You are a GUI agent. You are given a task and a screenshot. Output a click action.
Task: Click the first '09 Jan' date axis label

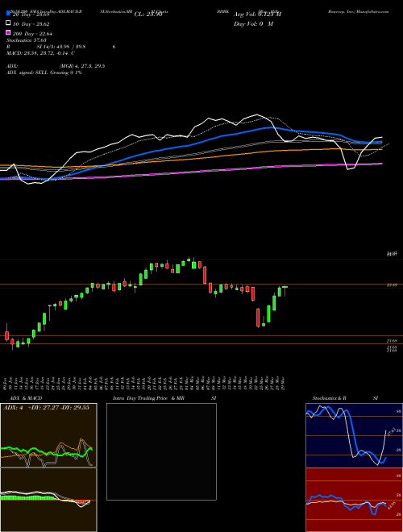click(5, 383)
